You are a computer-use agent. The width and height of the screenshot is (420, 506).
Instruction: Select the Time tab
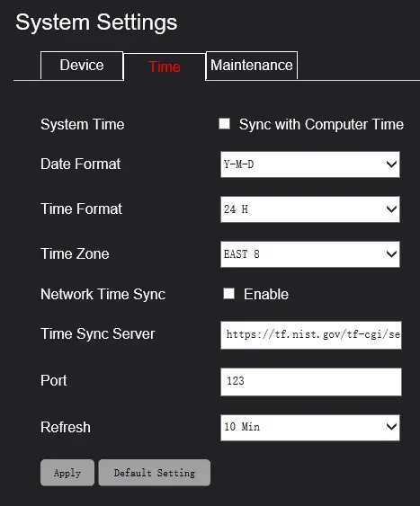pos(165,67)
